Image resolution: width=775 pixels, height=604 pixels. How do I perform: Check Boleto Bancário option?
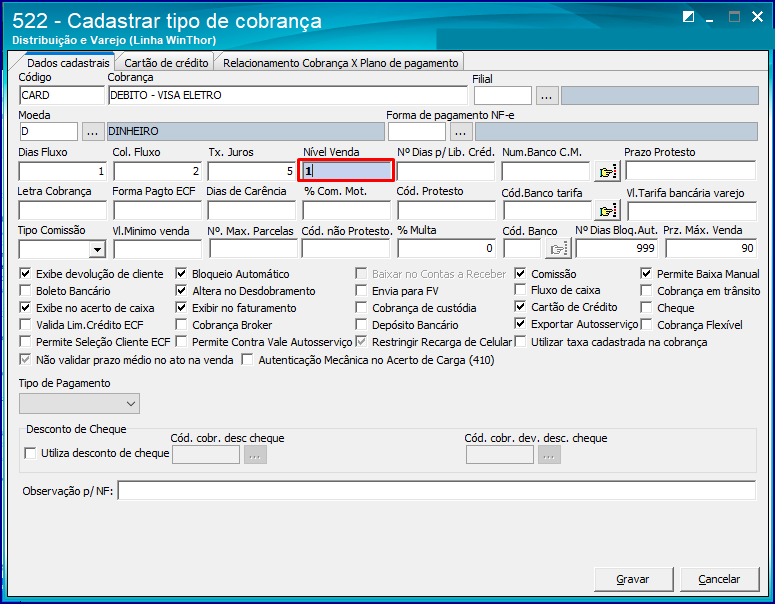[25, 291]
